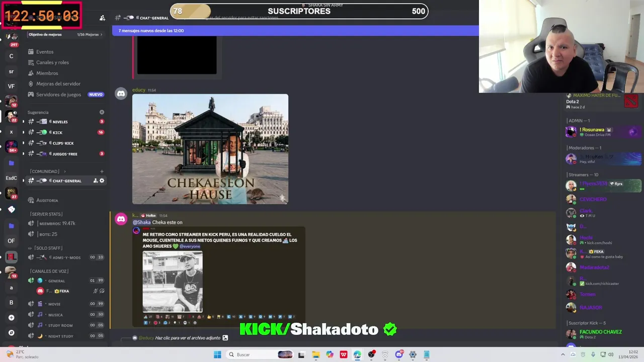Click Add a Server plus button
Viewport: 644px width, 362px height.
(11, 318)
